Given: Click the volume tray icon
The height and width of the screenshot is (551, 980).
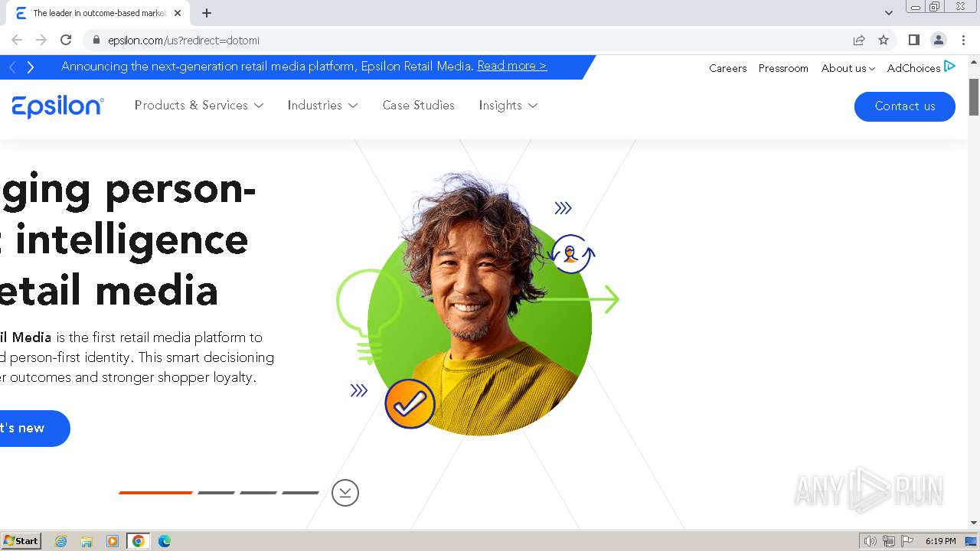Looking at the screenshot, I should (x=871, y=541).
